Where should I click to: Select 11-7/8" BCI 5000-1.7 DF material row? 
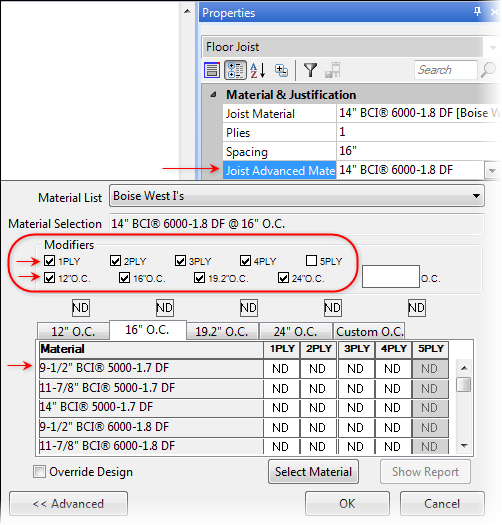point(151,388)
